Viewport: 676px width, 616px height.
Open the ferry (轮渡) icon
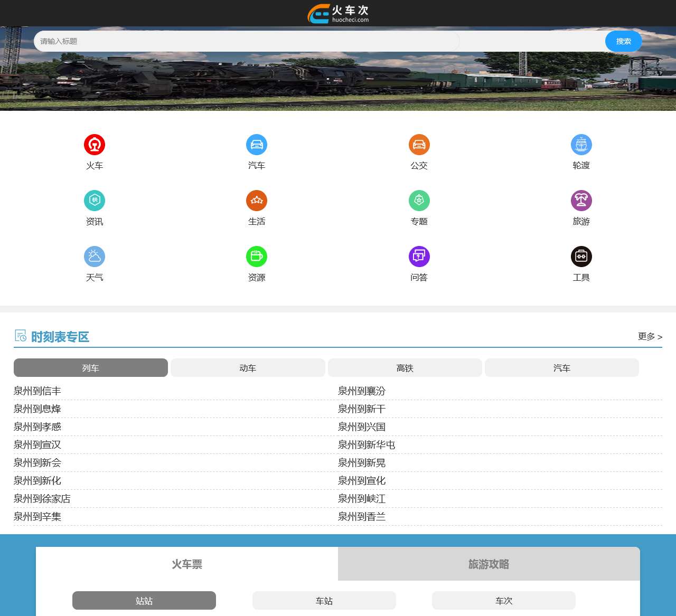point(581,145)
